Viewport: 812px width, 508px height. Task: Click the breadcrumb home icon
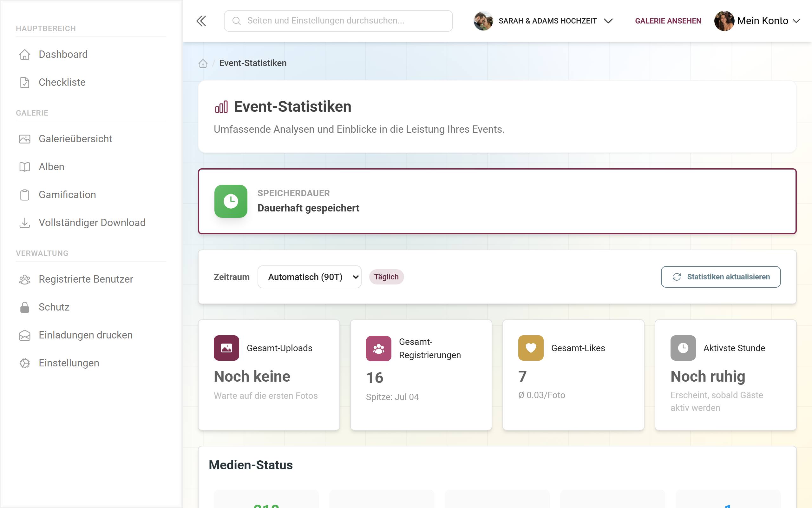tap(203, 63)
